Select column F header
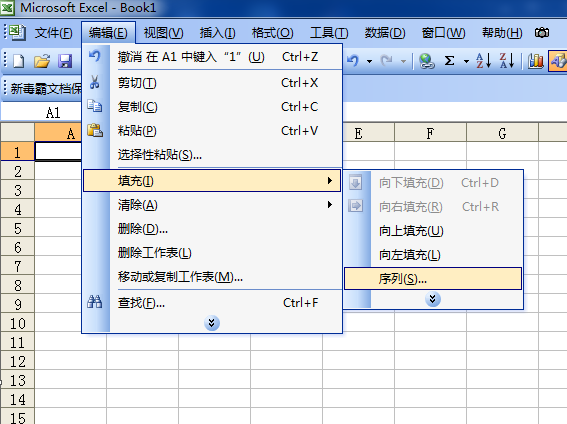The height and width of the screenshot is (424, 567). [x=430, y=133]
